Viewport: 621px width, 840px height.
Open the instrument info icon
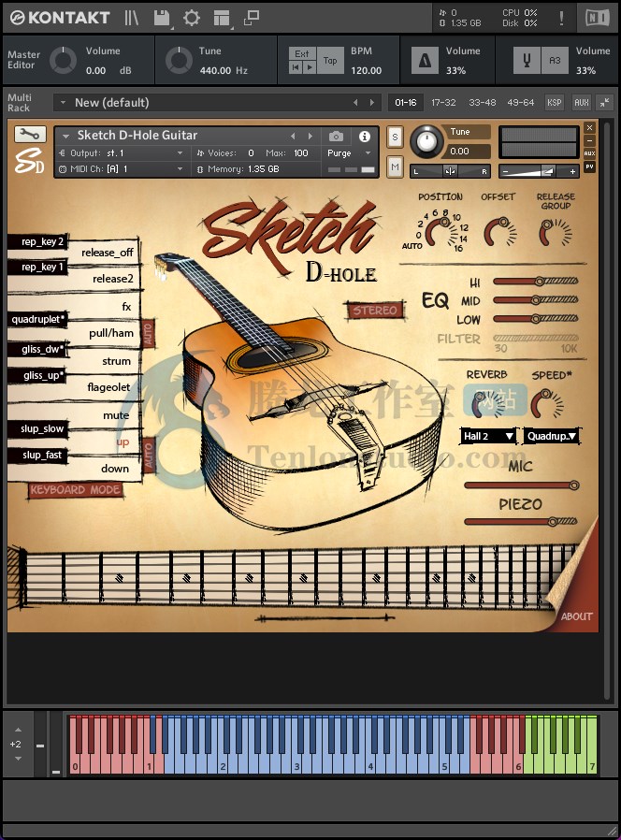pos(365,136)
